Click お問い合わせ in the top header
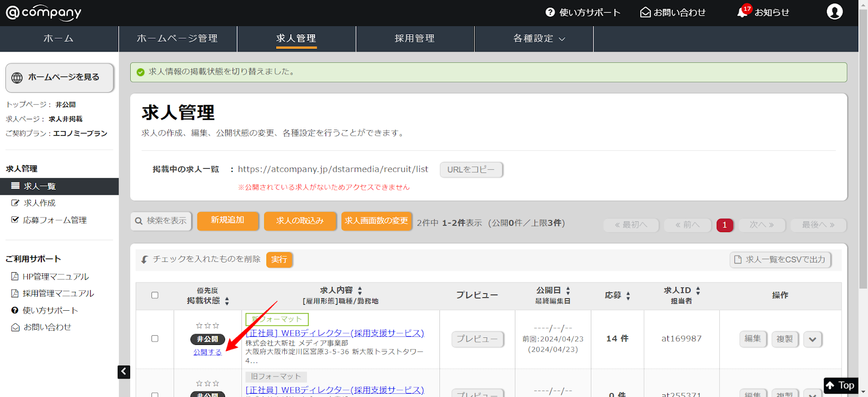Screen dimensions: 868x397 673,12
